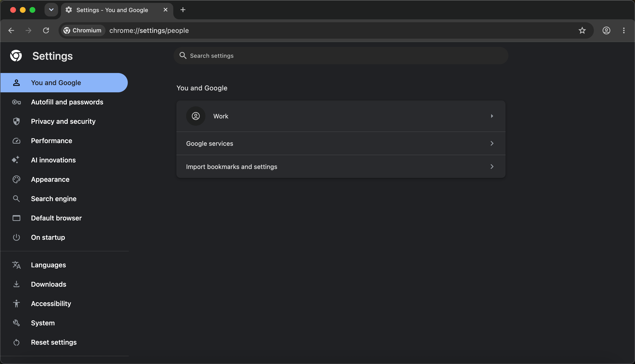
Task: Select You and Google in sidebar
Action: click(64, 82)
